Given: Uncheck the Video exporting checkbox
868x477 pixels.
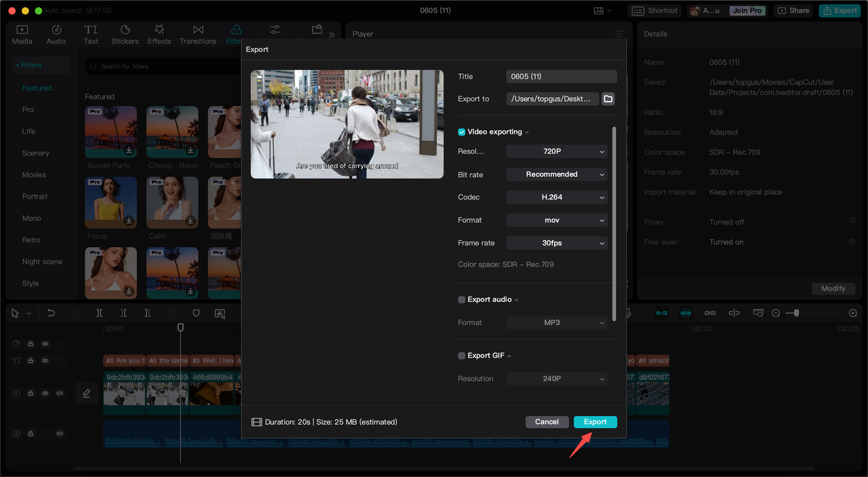Looking at the screenshot, I should click(x=462, y=132).
